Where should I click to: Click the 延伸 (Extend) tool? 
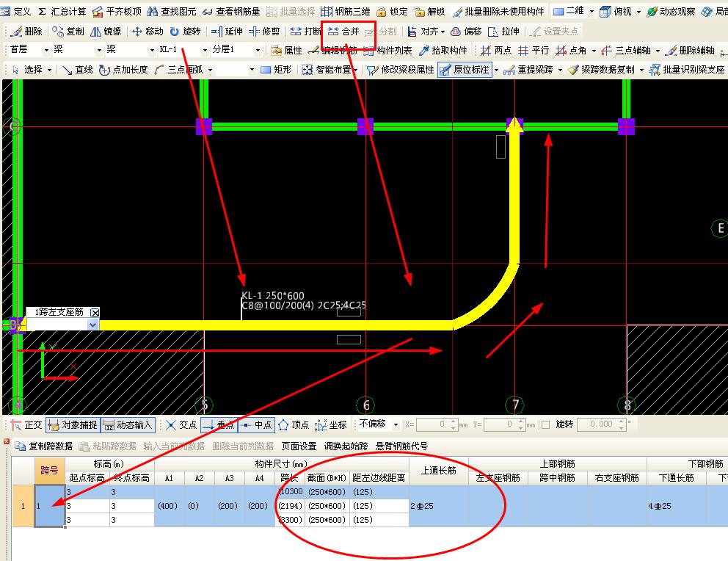(x=227, y=32)
